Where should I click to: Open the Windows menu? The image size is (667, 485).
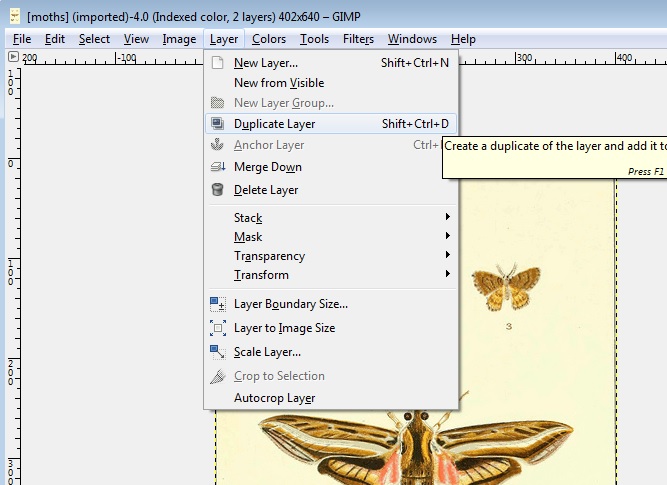click(412, 39)
